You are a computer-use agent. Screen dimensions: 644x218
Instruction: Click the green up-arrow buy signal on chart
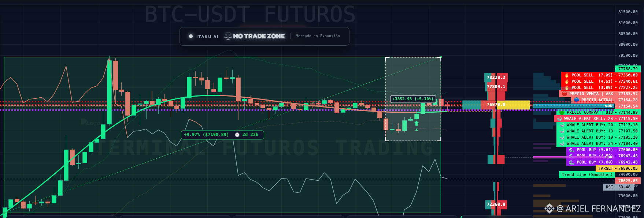(417, 124)
